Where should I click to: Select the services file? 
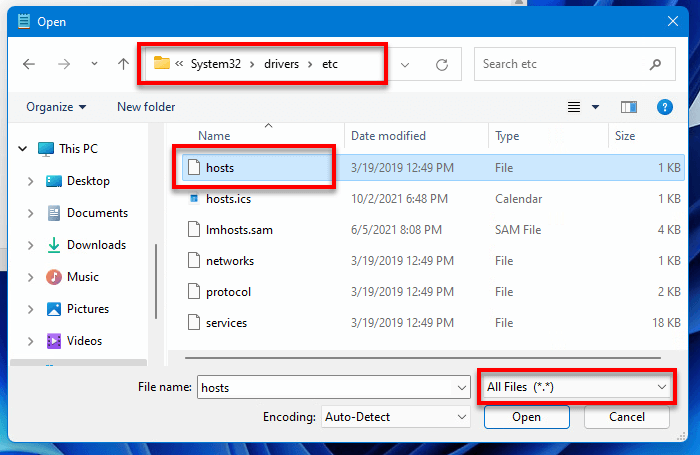(x=433, y=323)
